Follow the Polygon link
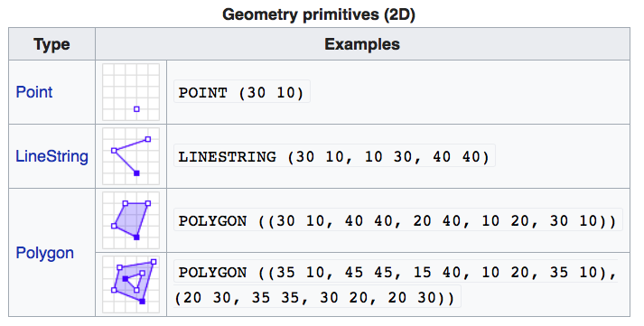This screenshot has width=644, height=326. 45,253
